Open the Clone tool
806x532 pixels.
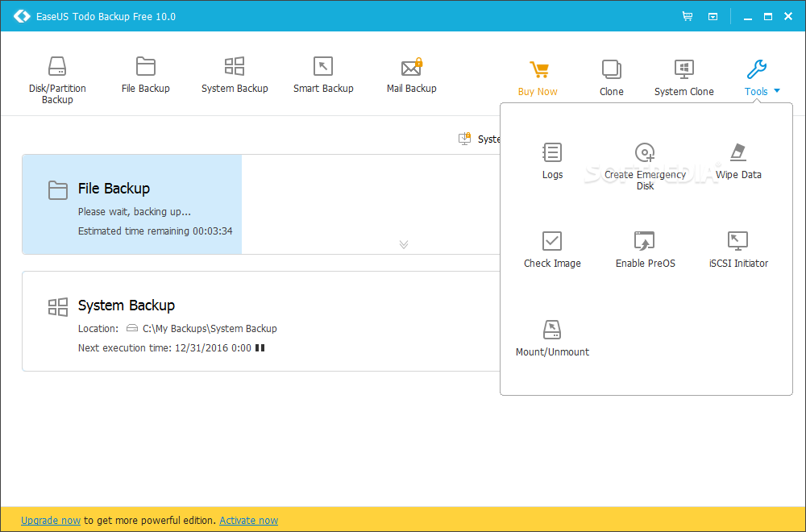click(x=611, y=78)
